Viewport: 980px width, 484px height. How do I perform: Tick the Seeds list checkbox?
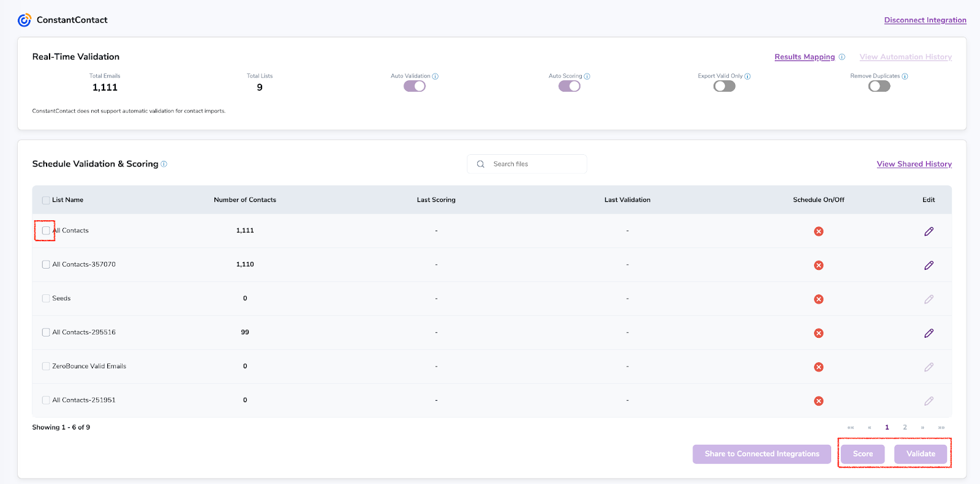coord(46,299)
